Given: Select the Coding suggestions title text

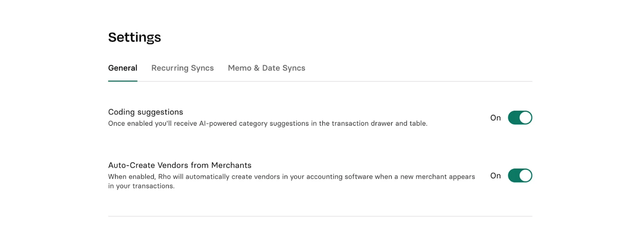Looking at the screenshot, I should click(x=145, y=112).
